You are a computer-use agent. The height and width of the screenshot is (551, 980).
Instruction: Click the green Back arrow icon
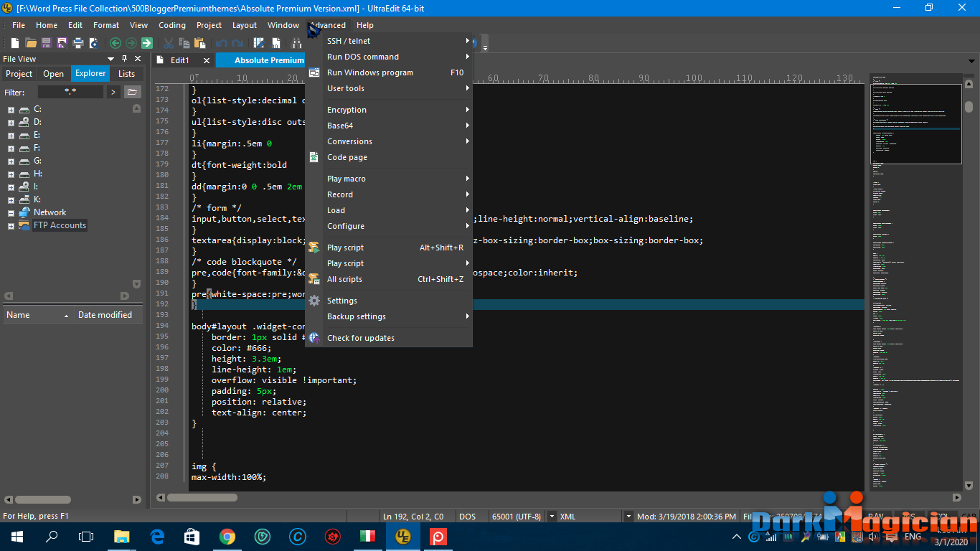115,43
